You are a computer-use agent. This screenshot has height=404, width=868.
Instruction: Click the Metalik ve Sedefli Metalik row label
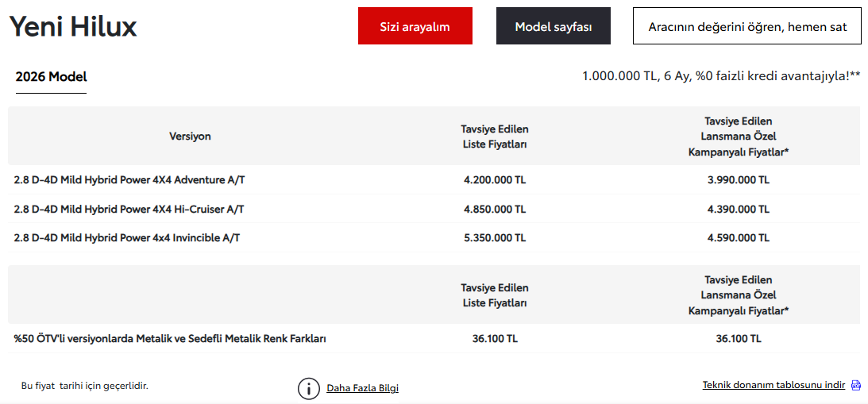pyautogui.click(x=170, y=339)
